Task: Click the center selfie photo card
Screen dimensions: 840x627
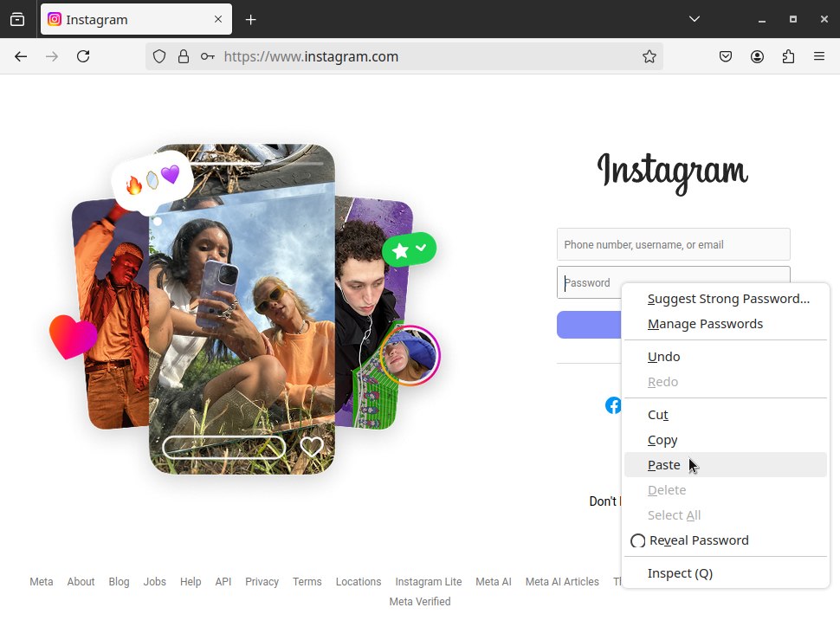Action: tap(242, 309)
